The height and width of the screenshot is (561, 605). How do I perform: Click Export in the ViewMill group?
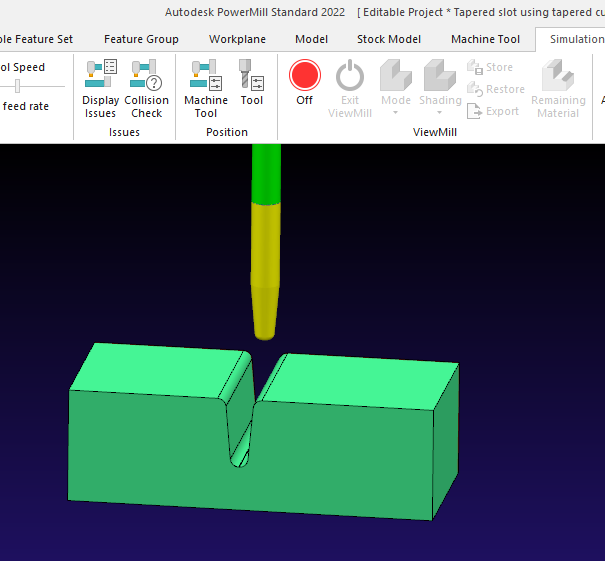[493, 111]
